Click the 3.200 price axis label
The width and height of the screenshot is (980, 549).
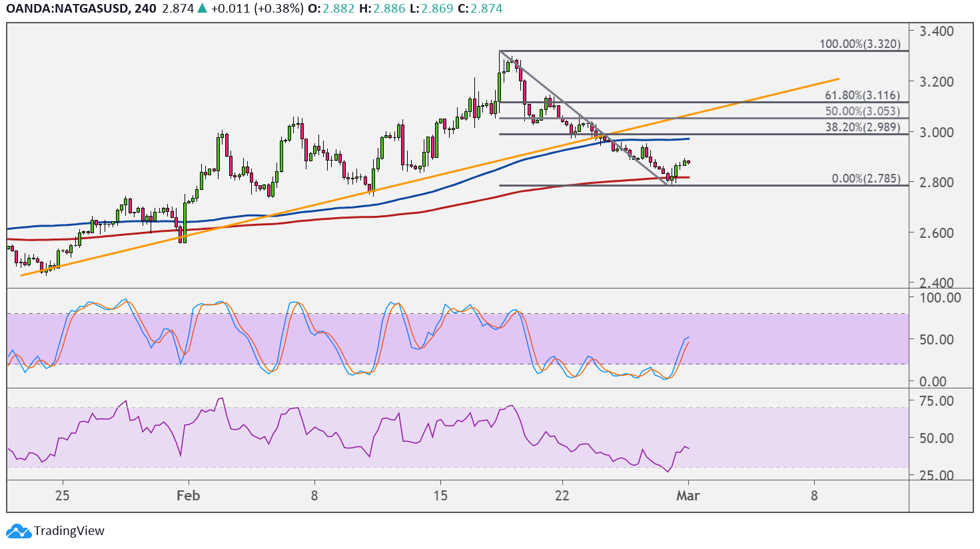[936, 82]
